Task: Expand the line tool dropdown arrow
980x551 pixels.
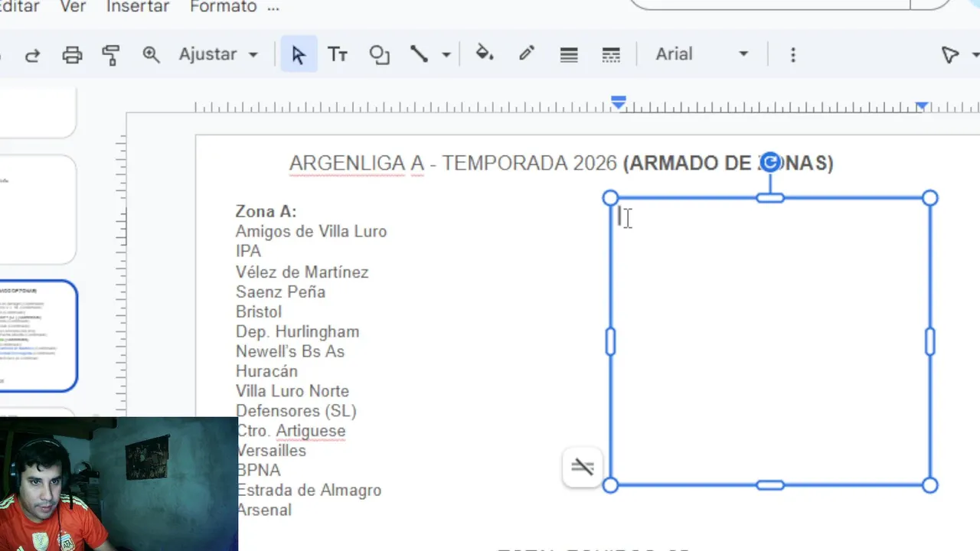Action: click(446, 55)
